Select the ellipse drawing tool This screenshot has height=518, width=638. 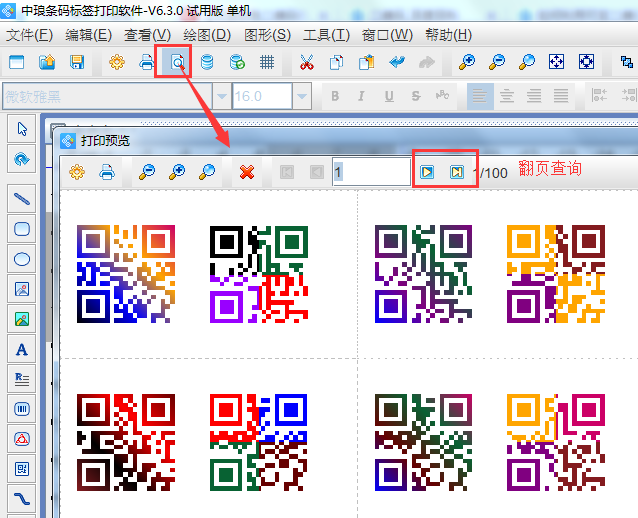[21, 259]
